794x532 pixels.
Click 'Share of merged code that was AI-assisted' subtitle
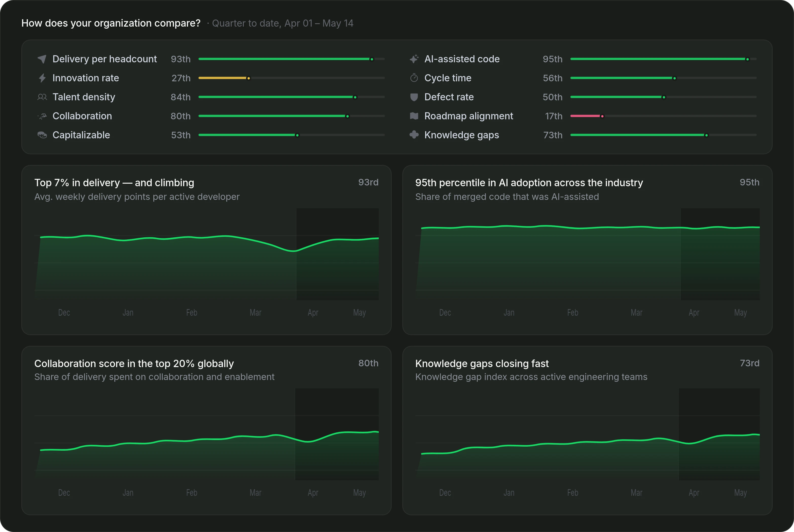pyautogui.click(x=507, y=197)
